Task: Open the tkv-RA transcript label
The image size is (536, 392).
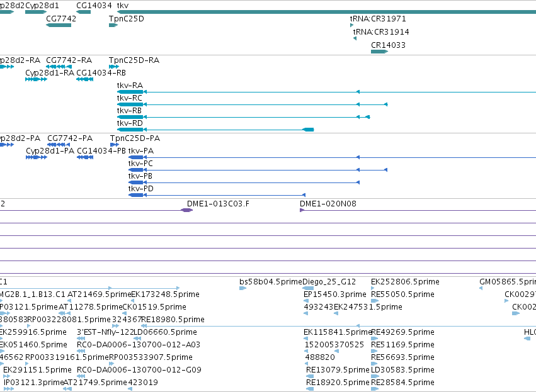Action: tap(130, 86)
